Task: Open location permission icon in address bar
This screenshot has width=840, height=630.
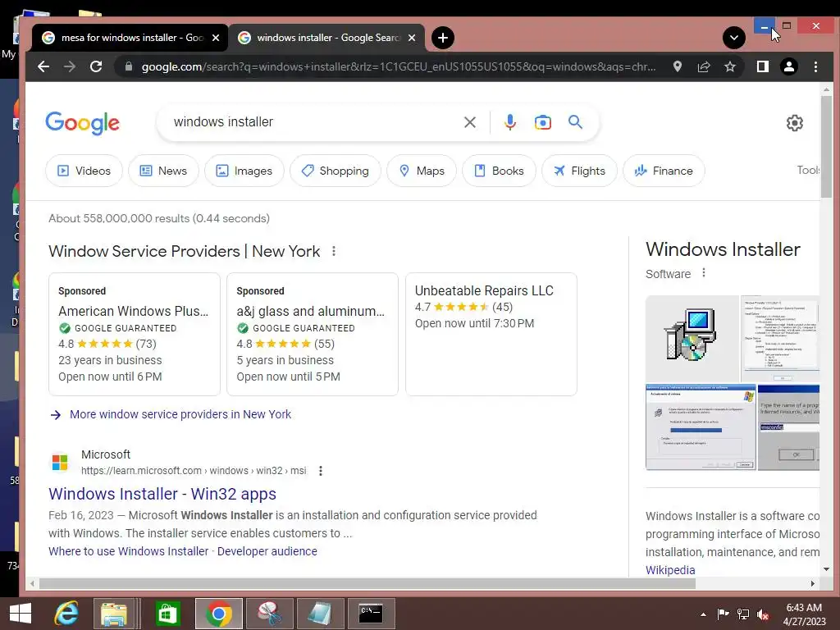Action: point(677,66)
